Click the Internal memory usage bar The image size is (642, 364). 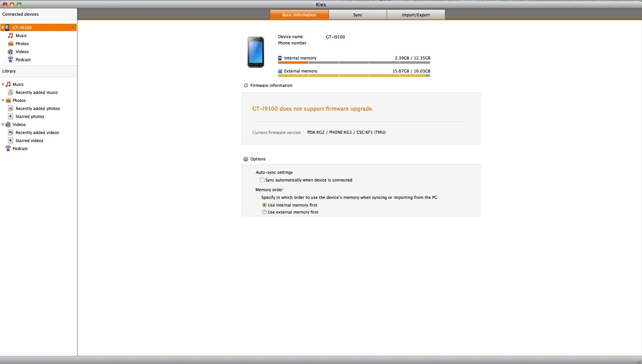tap(354, 63)
